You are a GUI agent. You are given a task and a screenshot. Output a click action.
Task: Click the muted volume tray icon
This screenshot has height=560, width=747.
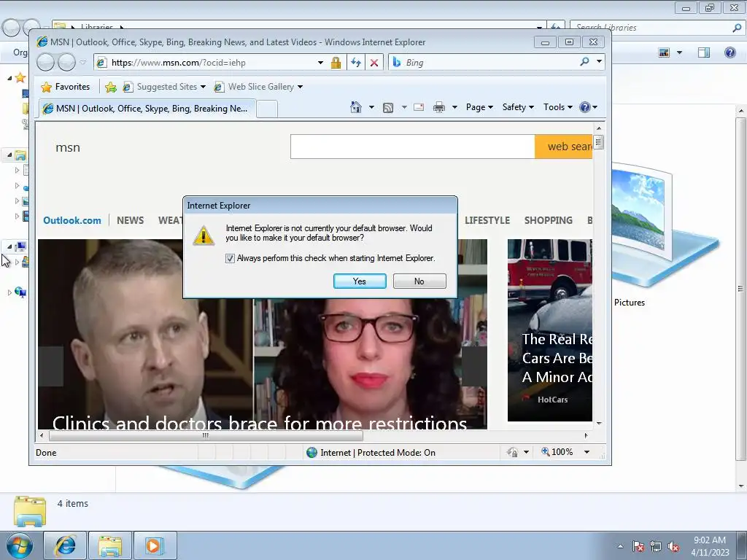pyautogui.click(x=673, y=546)
